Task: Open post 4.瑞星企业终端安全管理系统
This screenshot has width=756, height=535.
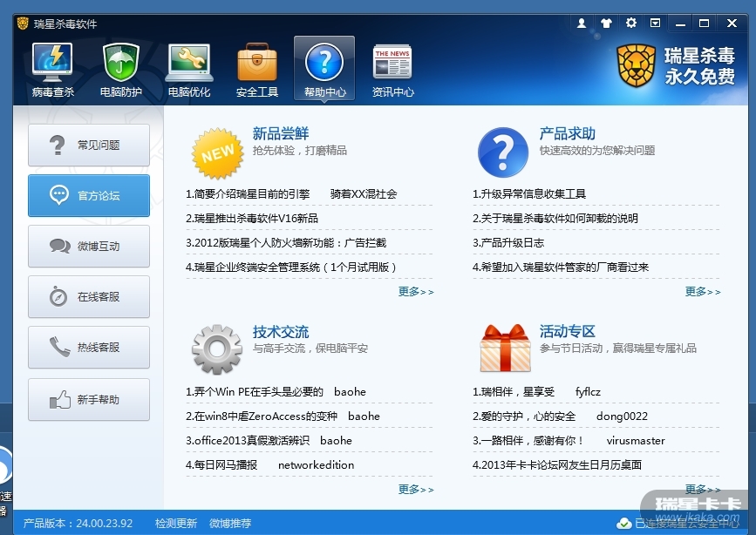Action: pos(290,267)
